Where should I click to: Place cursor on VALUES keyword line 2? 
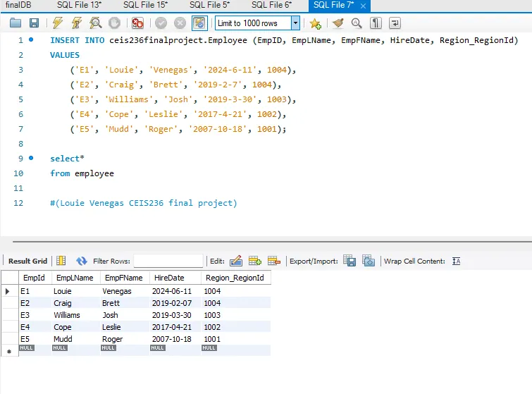point(65,55)
